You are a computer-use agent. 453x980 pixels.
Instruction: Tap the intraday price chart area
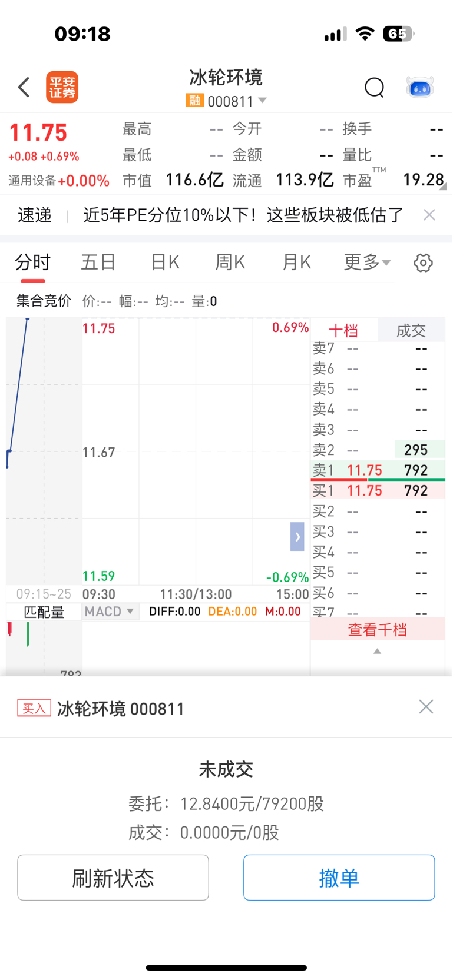[x=196, y=451]
